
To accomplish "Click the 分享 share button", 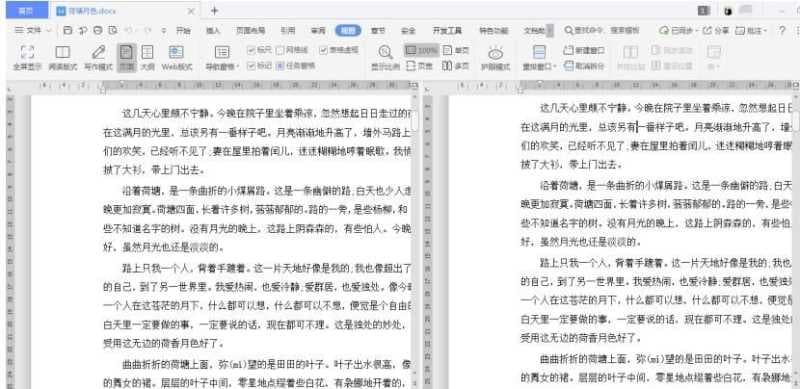I will pyautogui.click(x=716, y=30).
